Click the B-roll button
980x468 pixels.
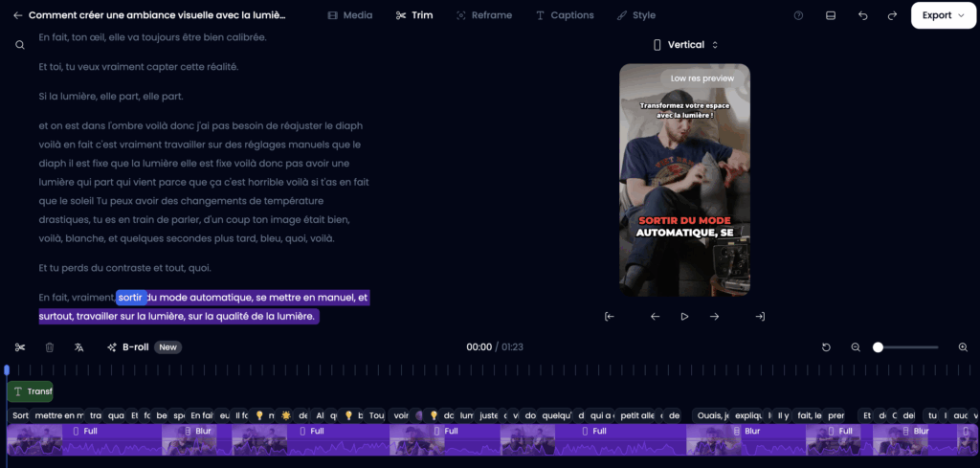127,347
